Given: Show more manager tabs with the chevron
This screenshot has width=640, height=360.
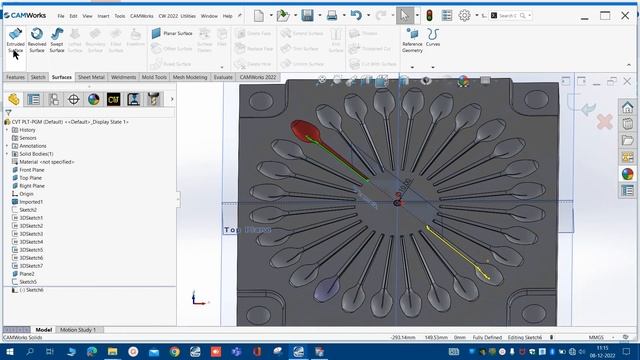Looking at the screenshot, I should point(172,99).
